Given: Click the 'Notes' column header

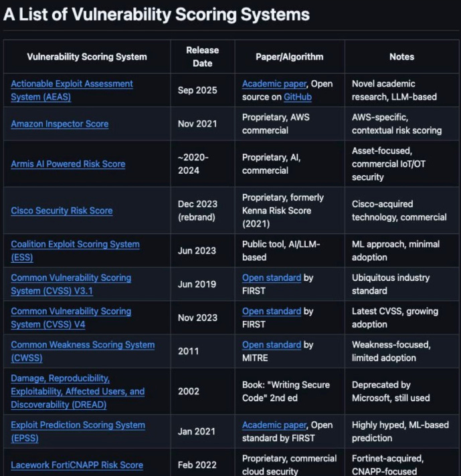Looking at the screenshot, I should click(401, 57).
